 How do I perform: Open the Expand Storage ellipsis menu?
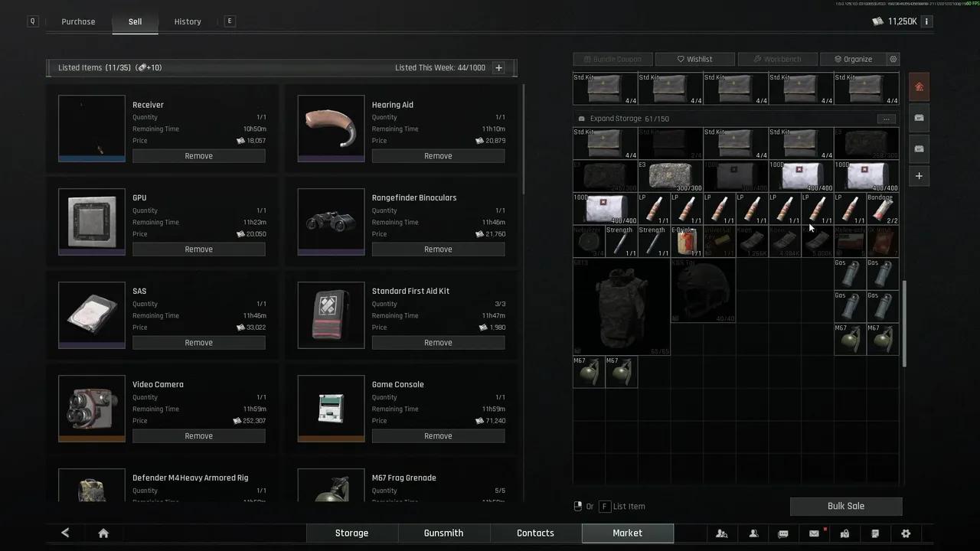(886, 119)
